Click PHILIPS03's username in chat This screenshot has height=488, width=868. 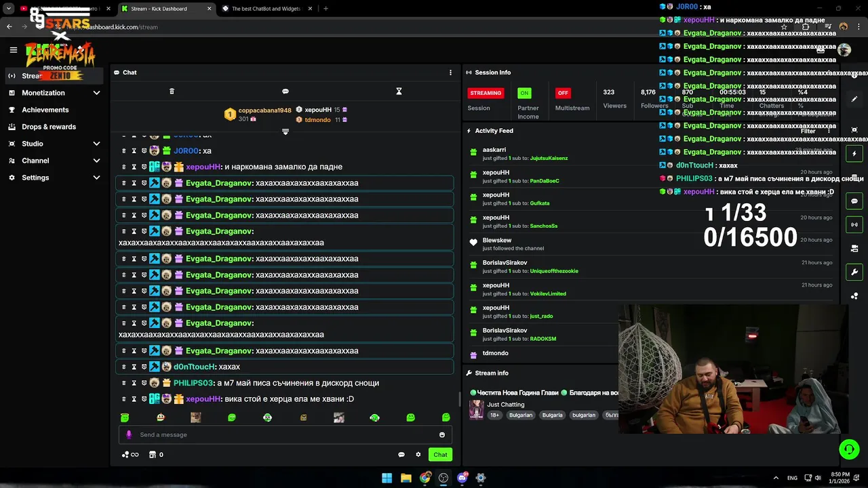(194, 383)
